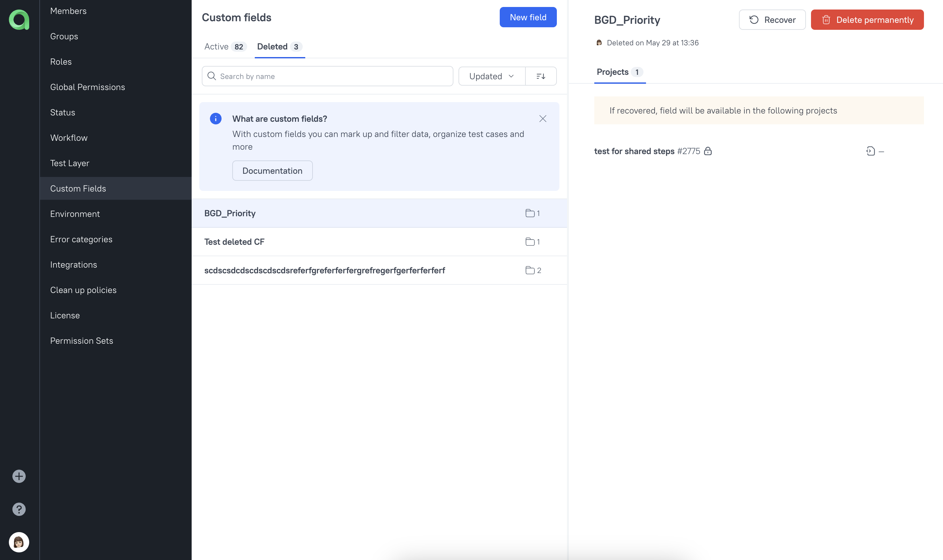Click the Recover icon button
This screenshot has height=560, width=943.
[754, 19]
